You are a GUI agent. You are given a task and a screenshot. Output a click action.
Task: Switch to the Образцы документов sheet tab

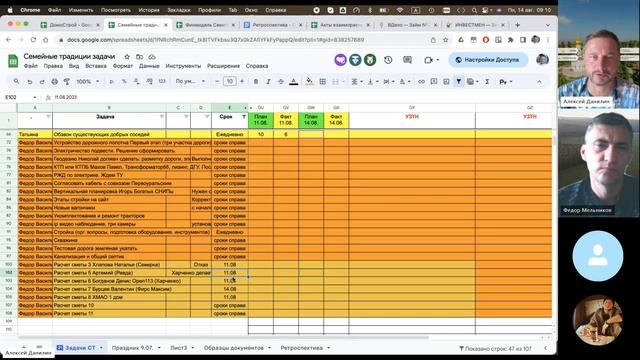(234, 348)
